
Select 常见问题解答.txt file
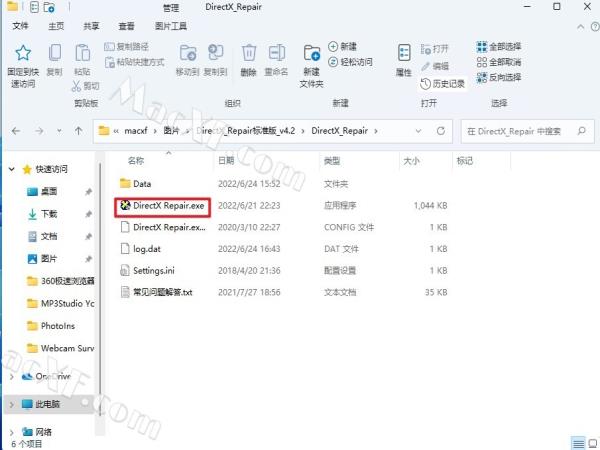coord(157,292)
